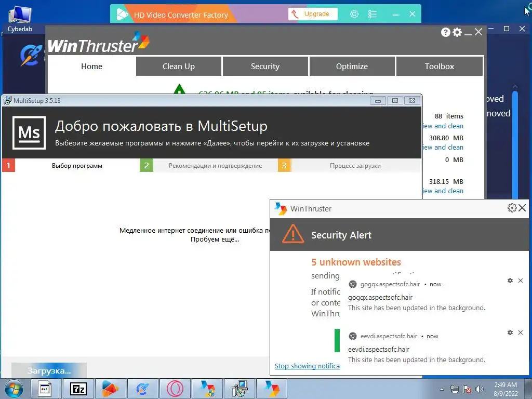The height and width of the screenshot is (399, 532).
Task: Open the Cyberlab rocket taskbar icon
Action: pyautogui.click(x=142, y=389)
